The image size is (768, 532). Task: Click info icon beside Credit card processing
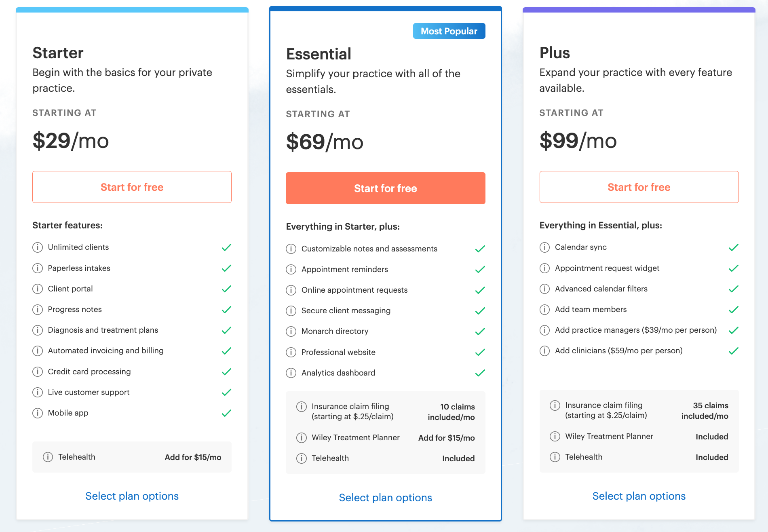tap(38, 372)
